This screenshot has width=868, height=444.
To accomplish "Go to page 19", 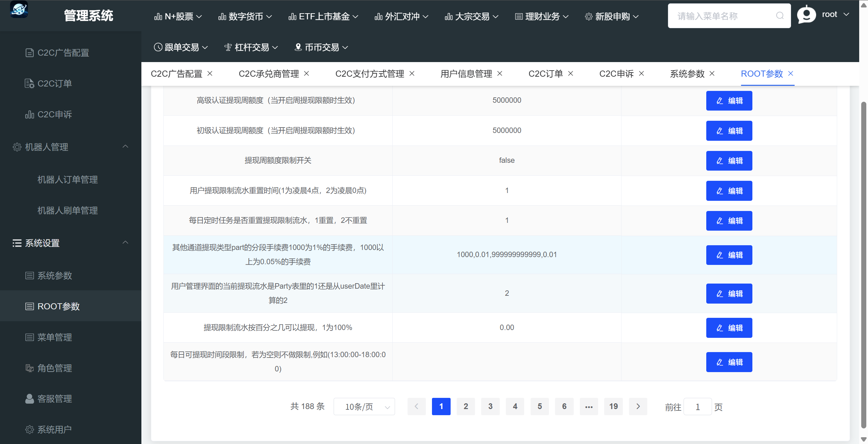I will tap(613, 406).
